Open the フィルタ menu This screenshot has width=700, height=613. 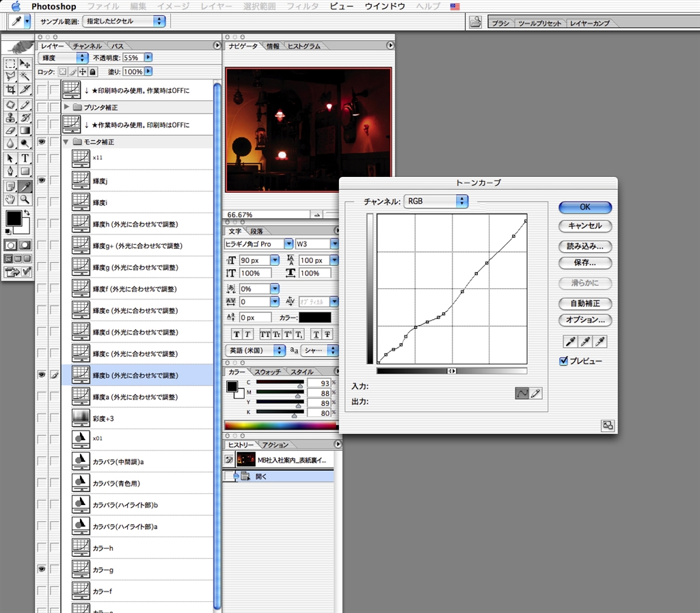pyautogui.click(x=301, y=6)
